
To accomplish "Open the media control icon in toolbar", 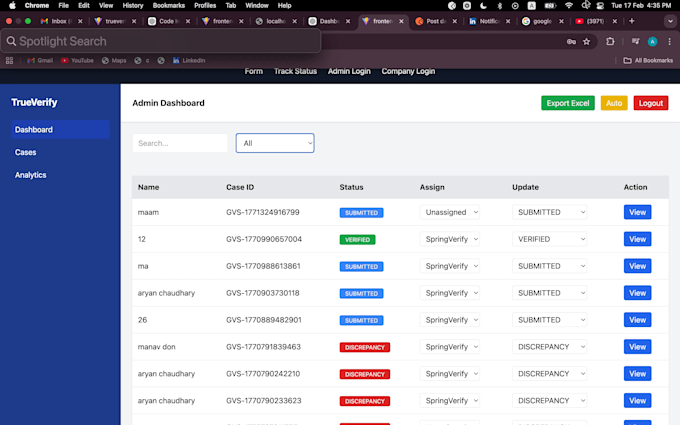I will 635,41.
